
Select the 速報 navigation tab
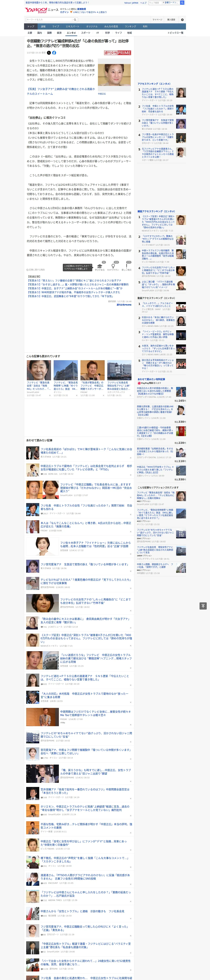(43, 27)
